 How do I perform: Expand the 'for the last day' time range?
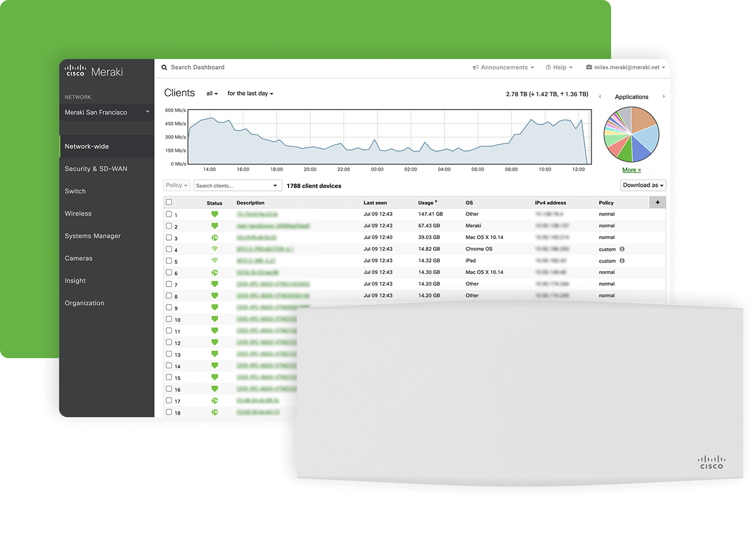click(x=250, y=93)
